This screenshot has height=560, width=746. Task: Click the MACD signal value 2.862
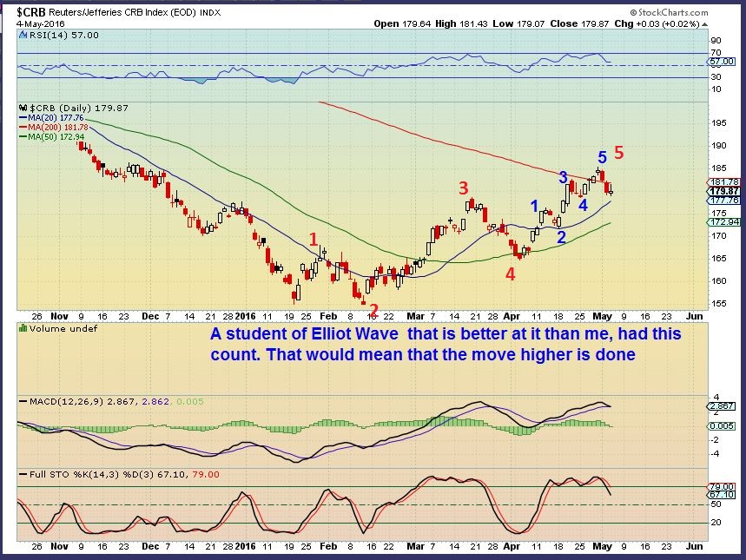(155, 402)
